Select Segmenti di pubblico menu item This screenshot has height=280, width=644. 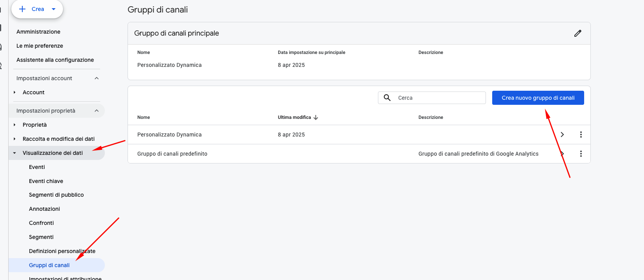coord(56,195)
